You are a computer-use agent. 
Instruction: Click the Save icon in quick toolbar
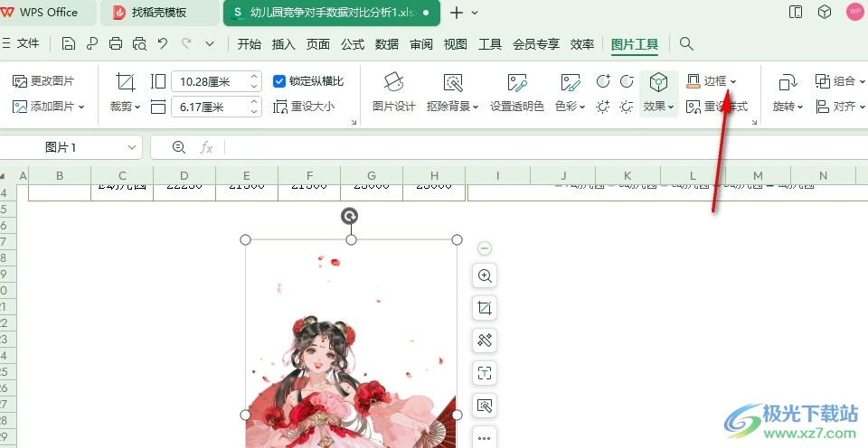(x=69, y=43)
